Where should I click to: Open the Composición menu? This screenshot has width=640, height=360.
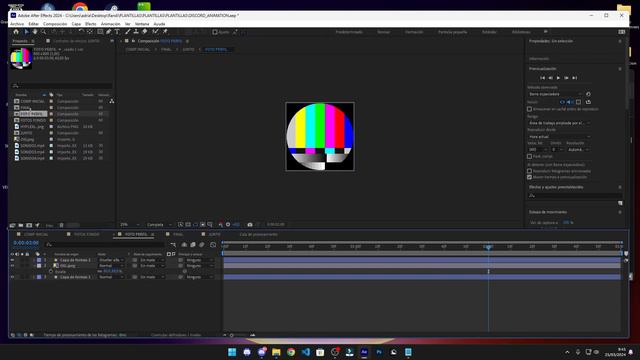(x=55, y=24)
